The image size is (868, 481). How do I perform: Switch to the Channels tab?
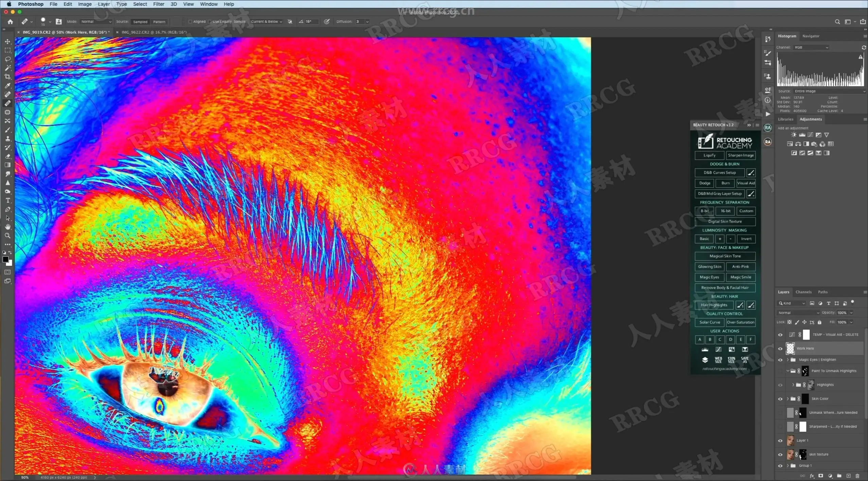pos(803,292)
